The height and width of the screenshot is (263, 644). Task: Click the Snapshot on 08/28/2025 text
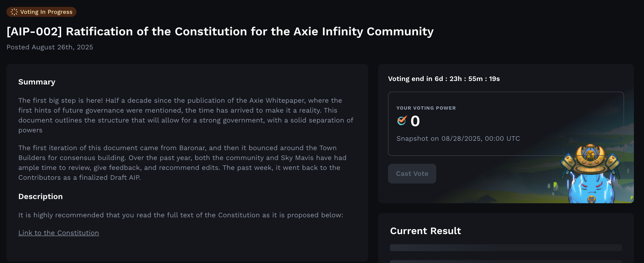458,138
